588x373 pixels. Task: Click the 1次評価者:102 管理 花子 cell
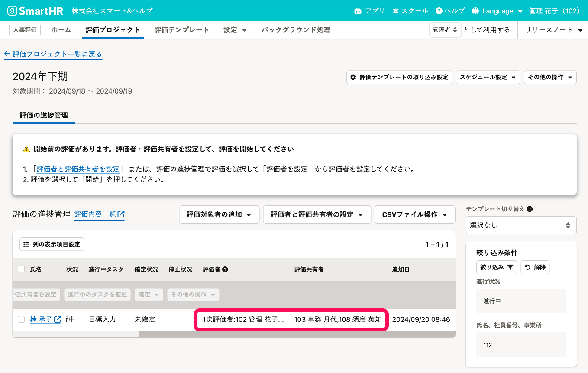(243, 319)
